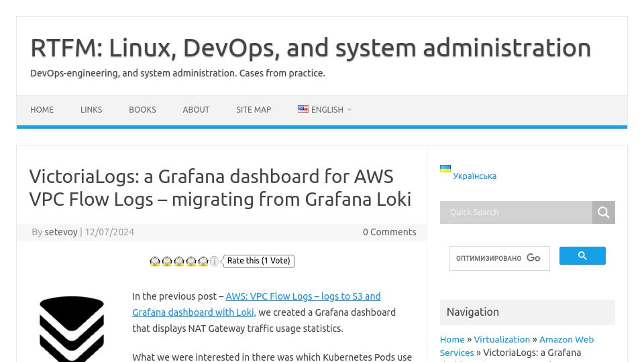Click the blue Google search button

pos(582,255)
